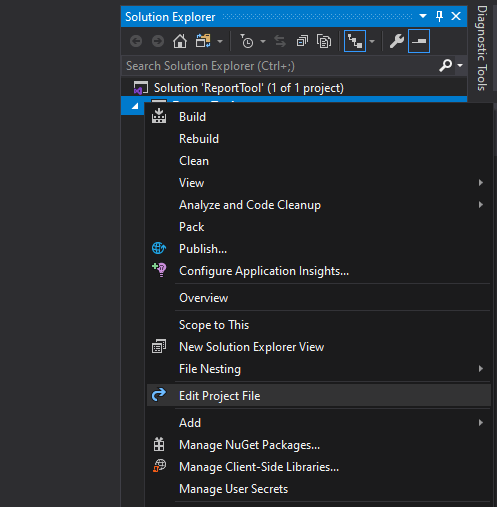Viewport: 497px width, 507px height.
Task: Choose Pack from the context menu
Action: point(192,227)
